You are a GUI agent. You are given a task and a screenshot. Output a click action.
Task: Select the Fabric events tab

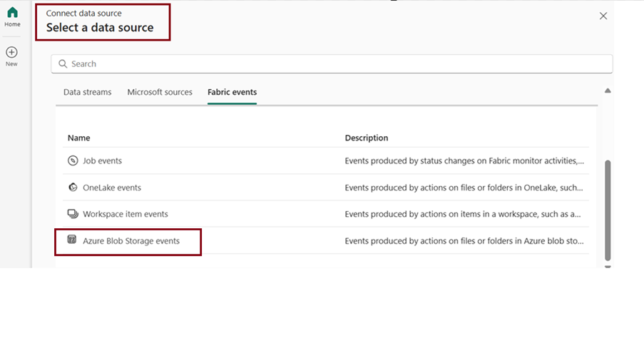[x=232, y=92]
